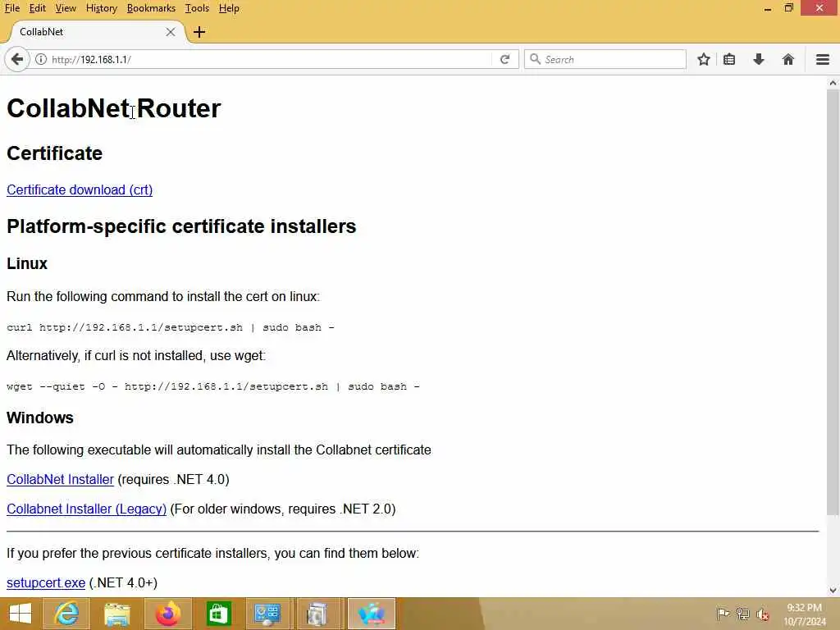Click the CollabNet Router heading
The height and width of the screenshot is (630, 840).
pos(113,108)
